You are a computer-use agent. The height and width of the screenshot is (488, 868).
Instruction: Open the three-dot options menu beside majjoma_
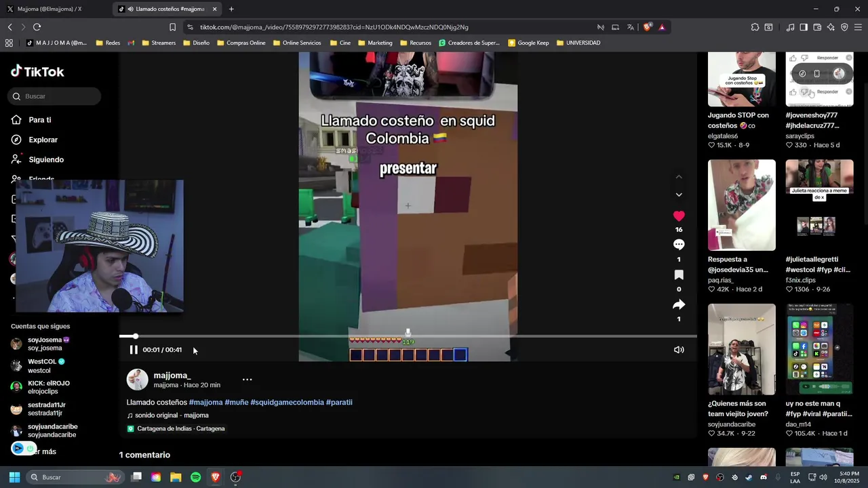point(248,380)
